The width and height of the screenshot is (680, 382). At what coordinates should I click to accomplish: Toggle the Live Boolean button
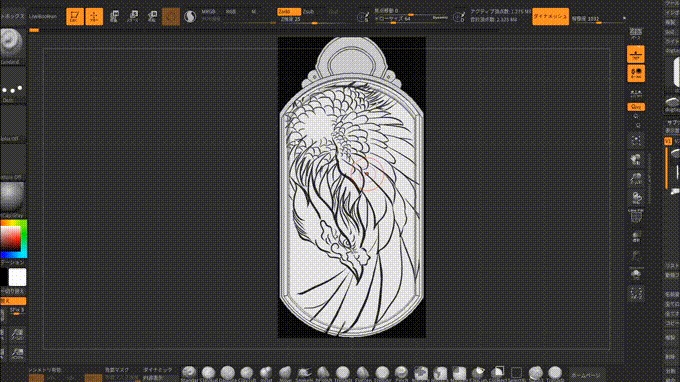42,16
